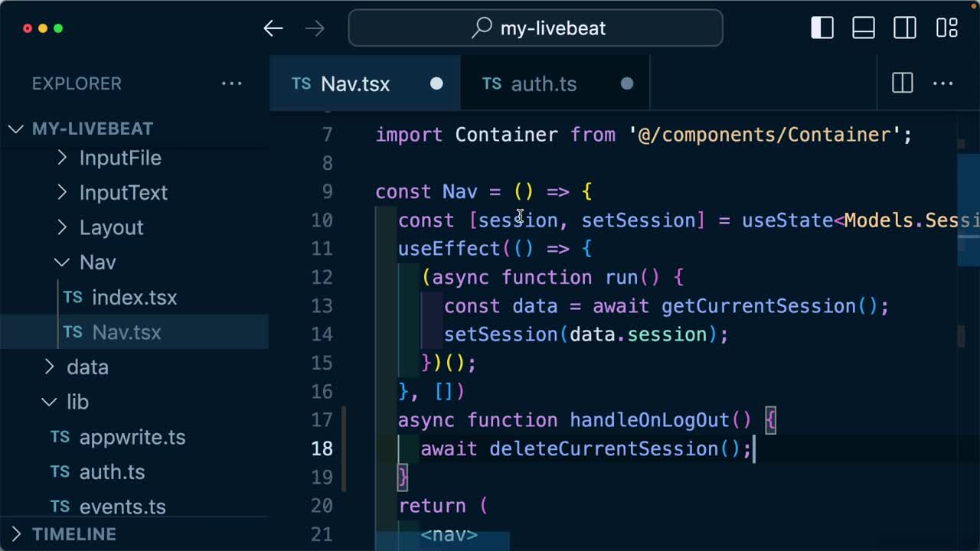Collapse the Nav folder

[x=97, y=262]
